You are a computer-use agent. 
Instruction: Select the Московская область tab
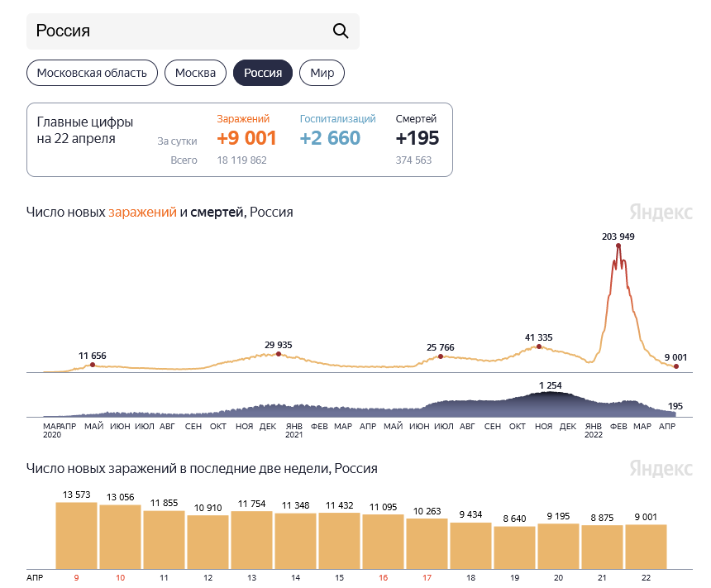[92, 73]
